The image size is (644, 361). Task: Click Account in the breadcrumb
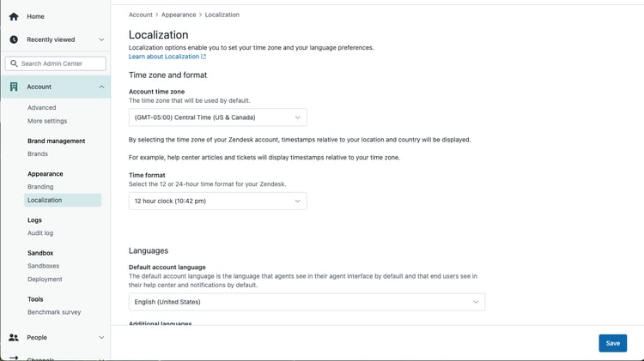click(141, 15)
